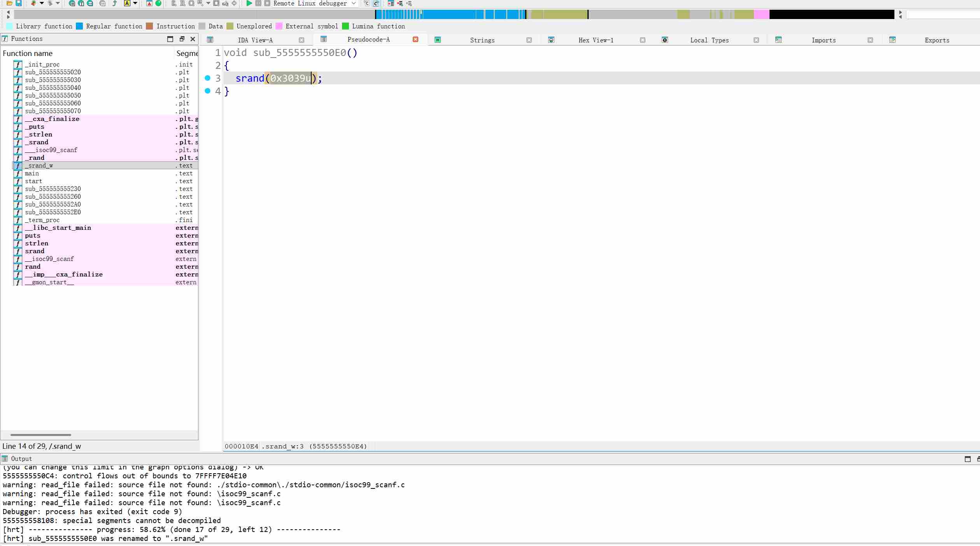Image resolution: width=980 pixels, height=546 pixels.
Task: Click the Open file folder icon
Action: point(9,3)
